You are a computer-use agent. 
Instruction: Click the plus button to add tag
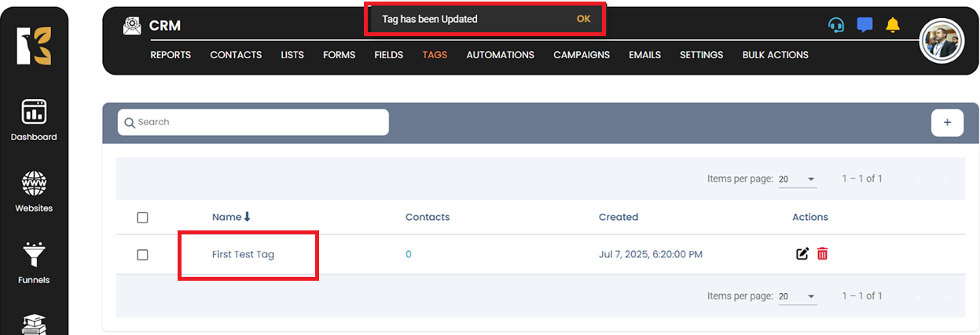pyautogui.click(x=947, y=123)
